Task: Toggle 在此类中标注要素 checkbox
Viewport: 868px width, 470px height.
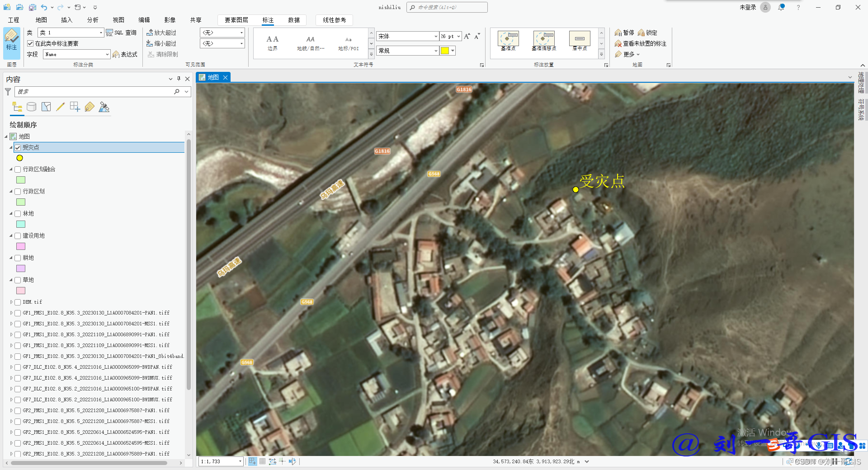Action: pyautogui.click(x=30, y=43)
